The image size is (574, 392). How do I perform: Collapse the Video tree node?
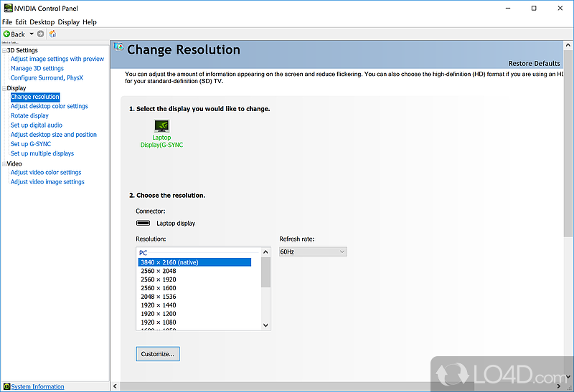(x=4, y=163)
